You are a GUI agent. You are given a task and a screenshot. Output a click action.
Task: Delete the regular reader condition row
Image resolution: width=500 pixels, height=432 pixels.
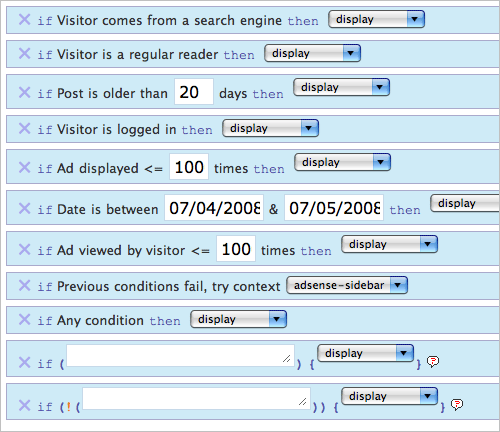(24, 53)
